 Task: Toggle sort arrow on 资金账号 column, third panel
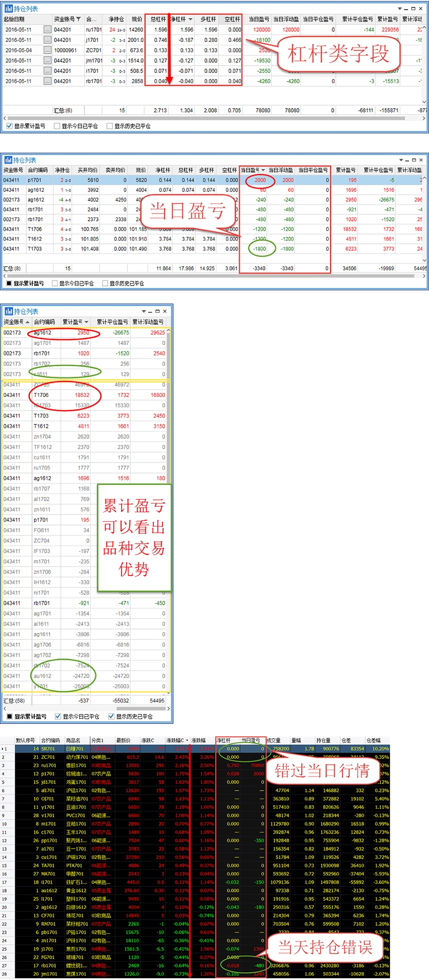point(27,322)
